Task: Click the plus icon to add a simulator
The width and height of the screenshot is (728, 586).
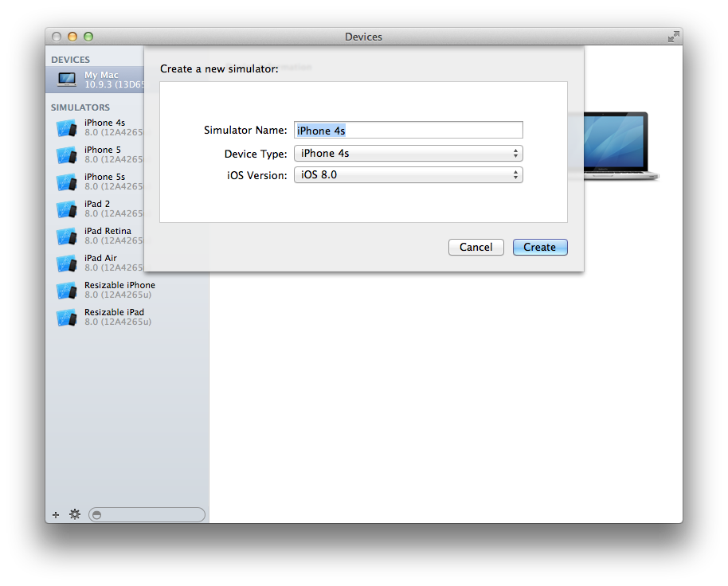Action: click(56, 514)
